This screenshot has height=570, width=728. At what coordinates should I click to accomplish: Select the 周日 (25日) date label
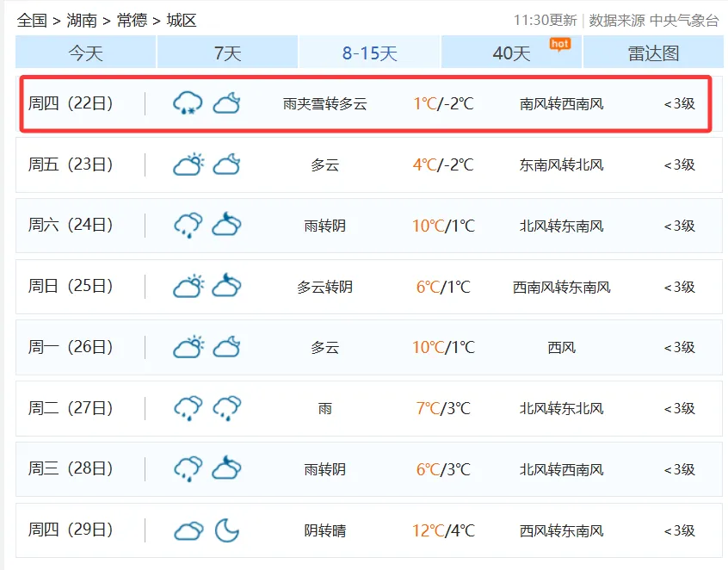click(x=70, y=286)
